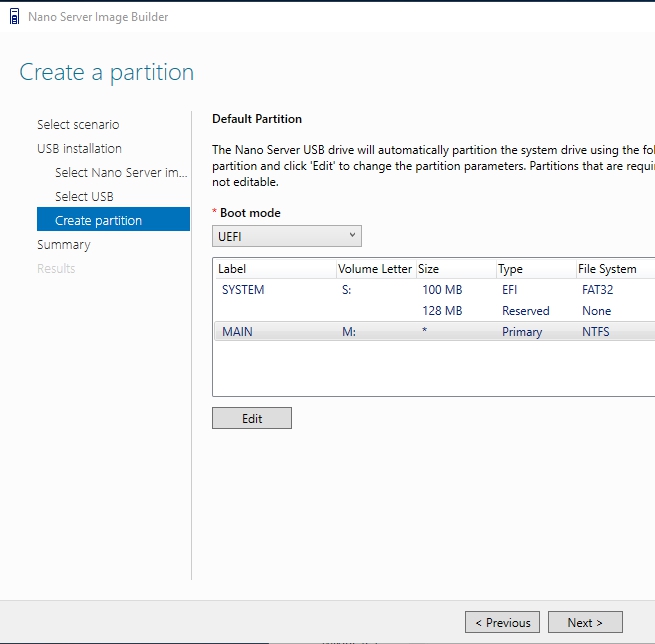The height and width of the screenshot is (644, 655).
Task: Open the Select Nano Server image step
Action: pyautogui.click(x=121, y=172)
